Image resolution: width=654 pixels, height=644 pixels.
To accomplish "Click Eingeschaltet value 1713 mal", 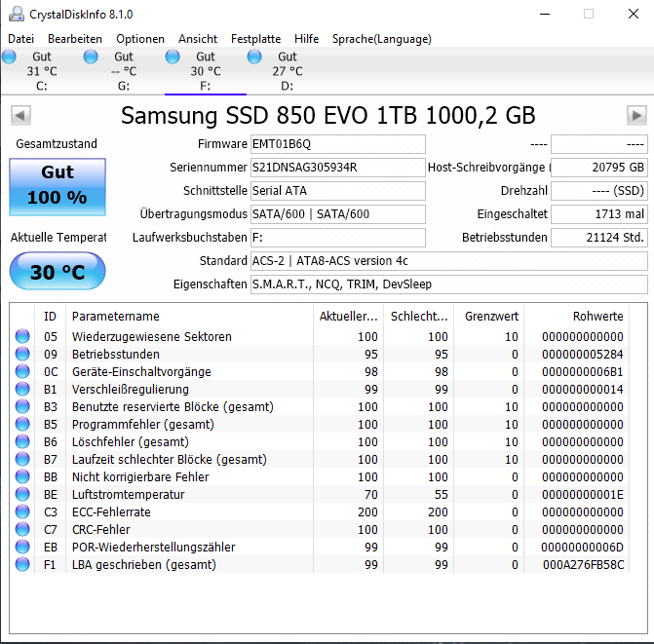I will click(x=599, y=214).
